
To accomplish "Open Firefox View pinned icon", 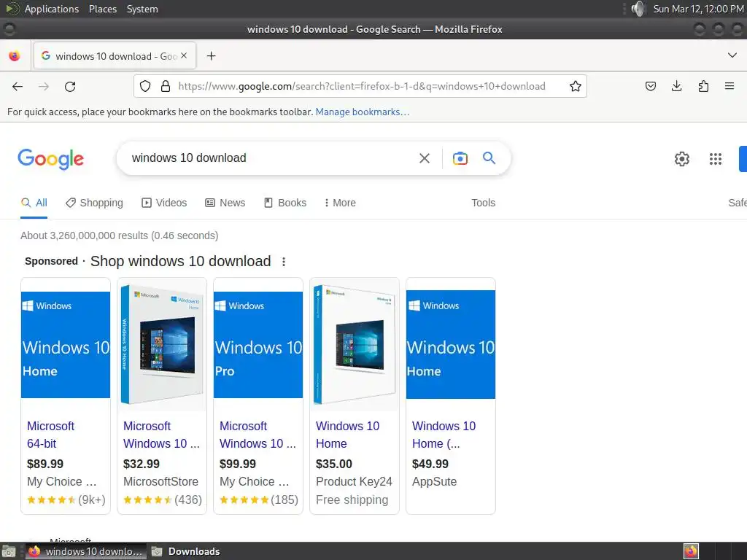I will [x=15, y=55].
